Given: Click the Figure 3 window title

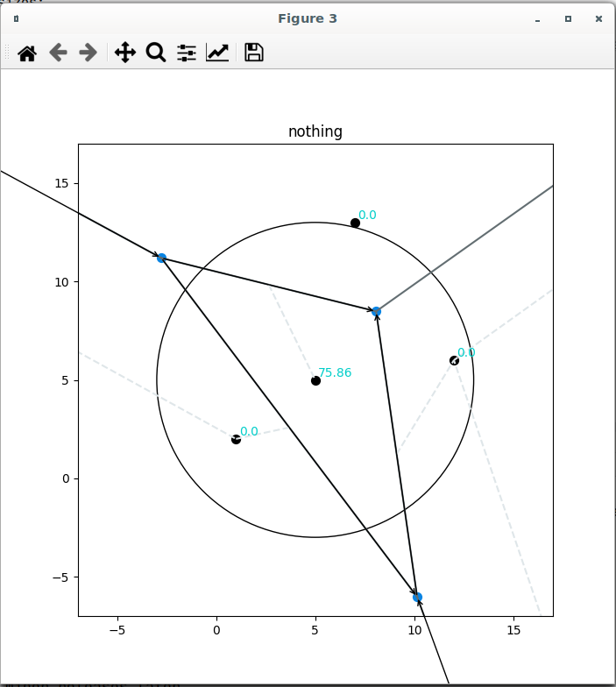Looking at the screenshot, I should point(308,18).
